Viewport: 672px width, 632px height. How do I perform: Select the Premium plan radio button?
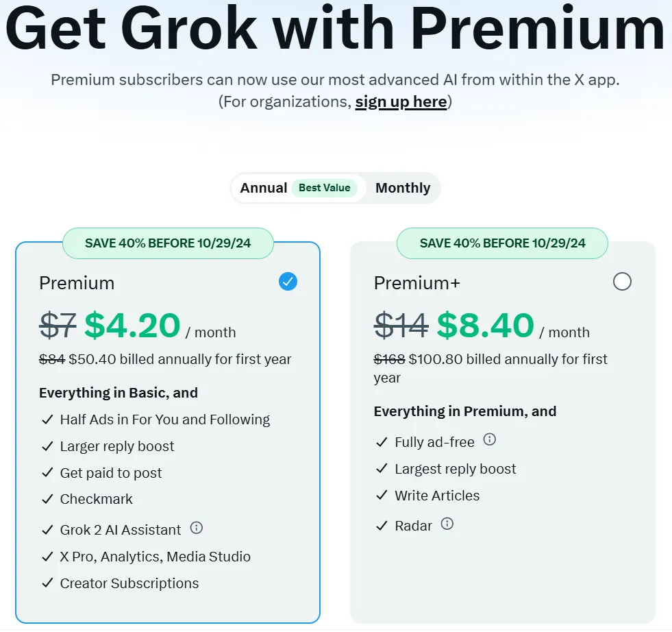(x=288, y=282)
